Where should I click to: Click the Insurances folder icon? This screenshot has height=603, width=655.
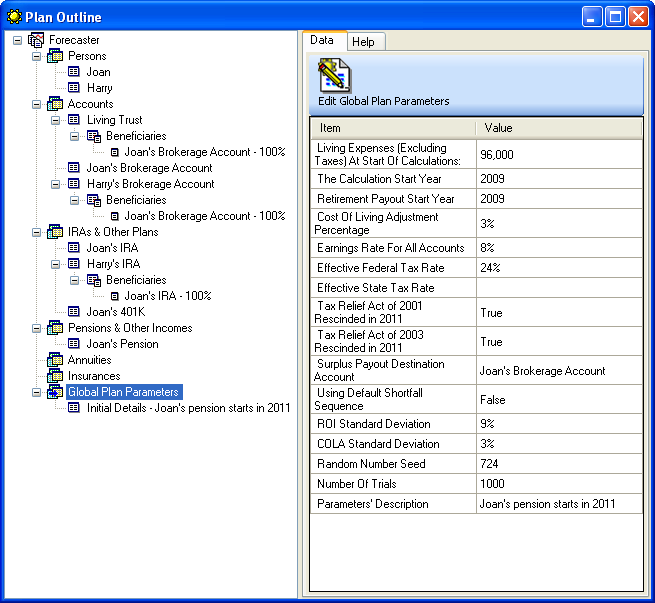[55, 376]
